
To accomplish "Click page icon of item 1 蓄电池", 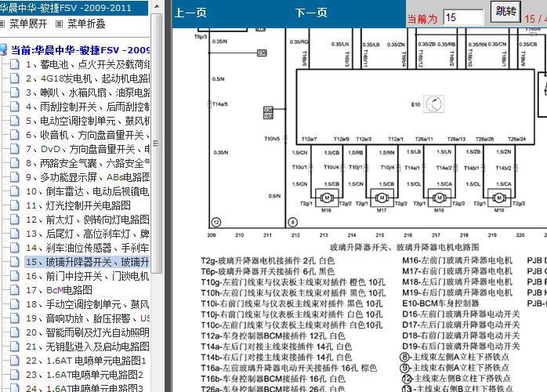I will 15,64.
